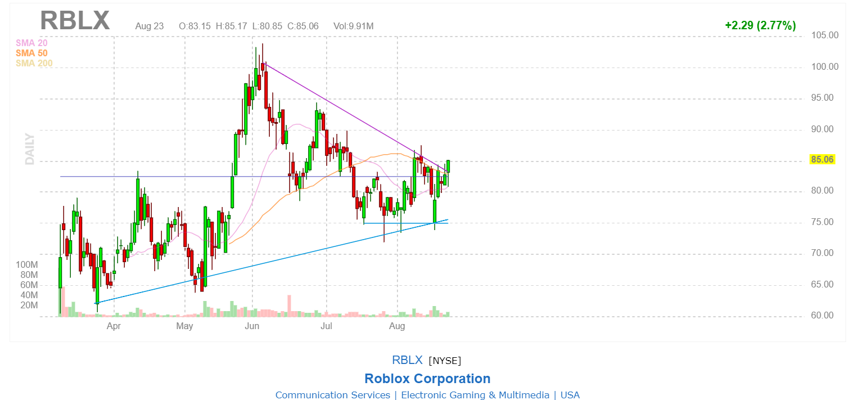
Task: Click the [NYSE] exchange label
Action: [x=445, y=361]
